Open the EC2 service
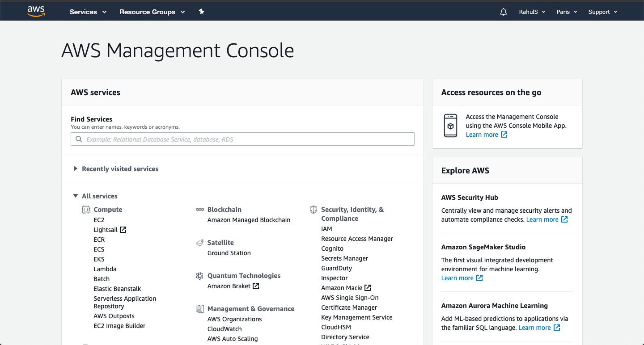This screenshot has height=345, width=644. (98, 219)
